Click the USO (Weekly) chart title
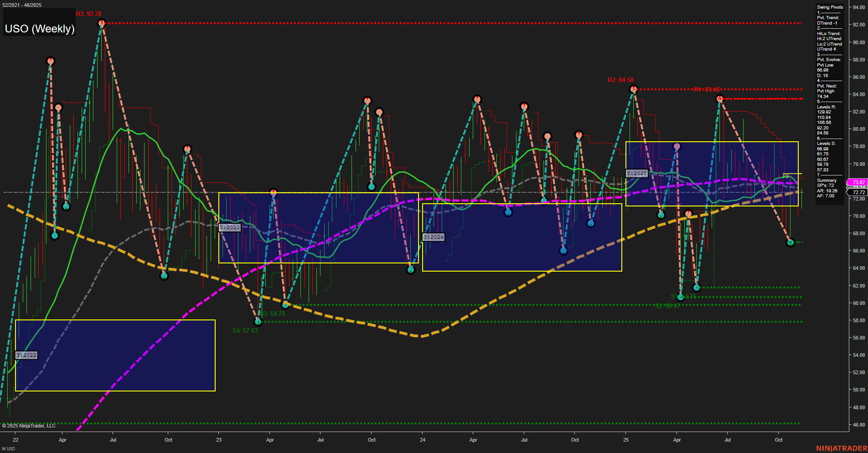Image resolution: width=868 pixels, height=453 pixels. [40, 29]
